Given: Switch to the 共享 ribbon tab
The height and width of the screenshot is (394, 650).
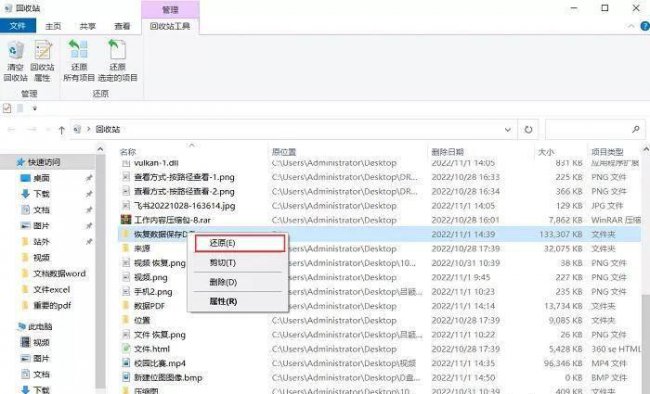Looking at the screenshot, I should (x=87, y=27).
